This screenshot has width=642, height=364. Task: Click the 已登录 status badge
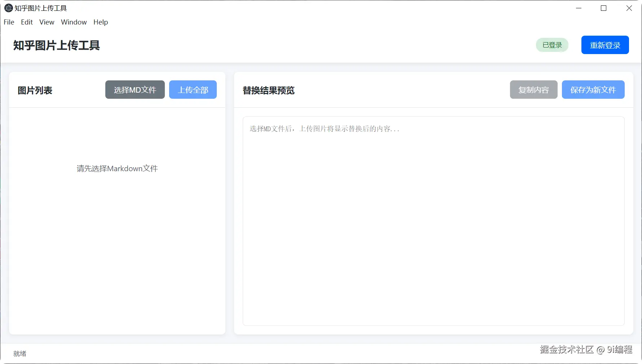[552, 45]
